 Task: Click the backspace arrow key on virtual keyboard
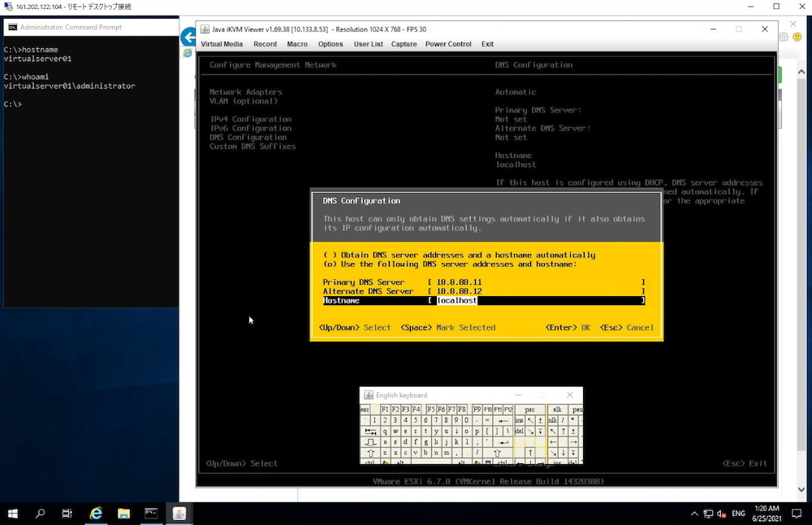coord(503,421)
